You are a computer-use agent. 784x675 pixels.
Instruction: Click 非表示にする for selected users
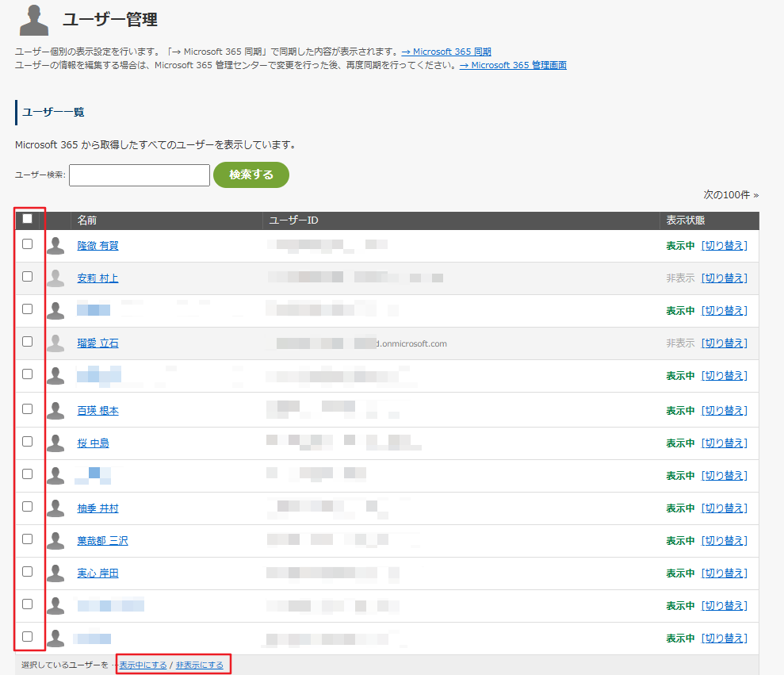(x=200, y=665)
